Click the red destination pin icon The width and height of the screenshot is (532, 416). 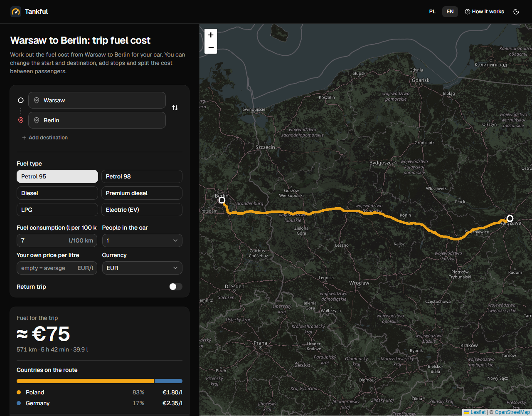[21, 120]
